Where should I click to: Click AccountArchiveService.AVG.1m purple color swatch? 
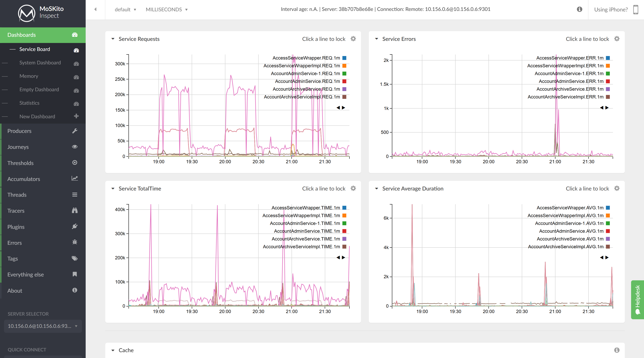click(x=608, y=239)
